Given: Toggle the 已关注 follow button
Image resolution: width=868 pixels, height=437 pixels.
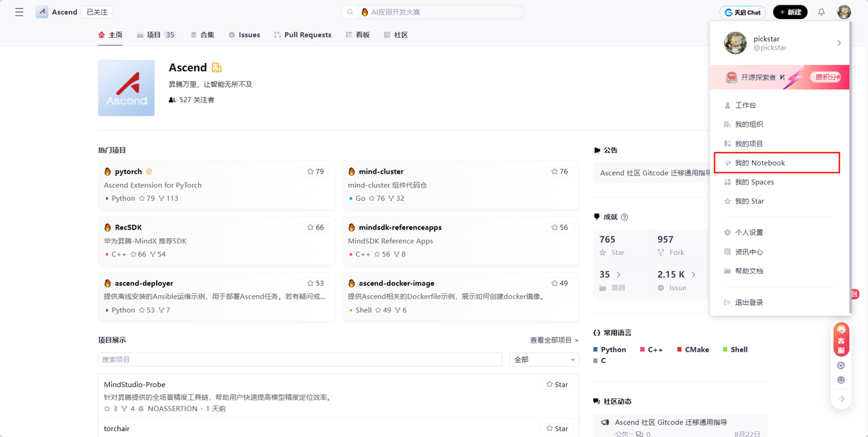Looking at the screenshot, I should (96, 12).
